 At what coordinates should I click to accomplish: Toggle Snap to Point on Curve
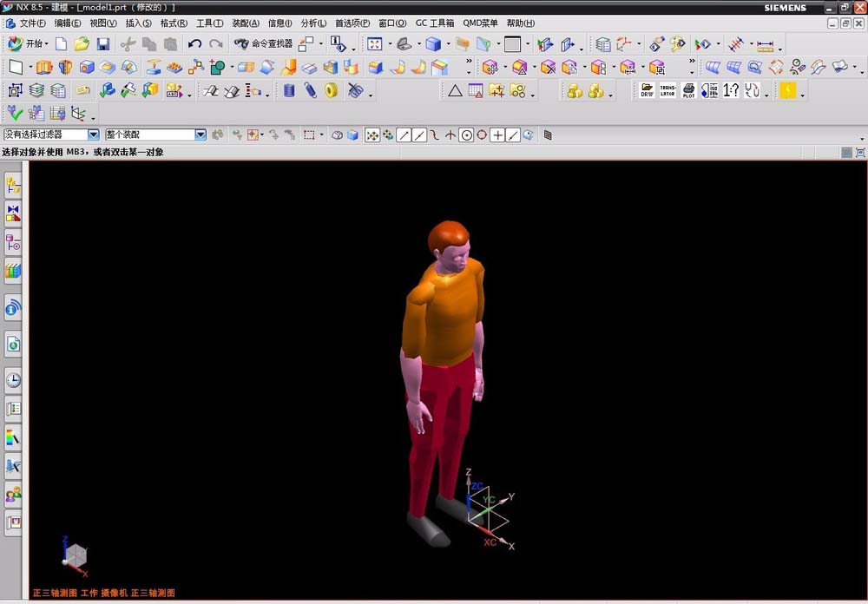coord(513,135)
